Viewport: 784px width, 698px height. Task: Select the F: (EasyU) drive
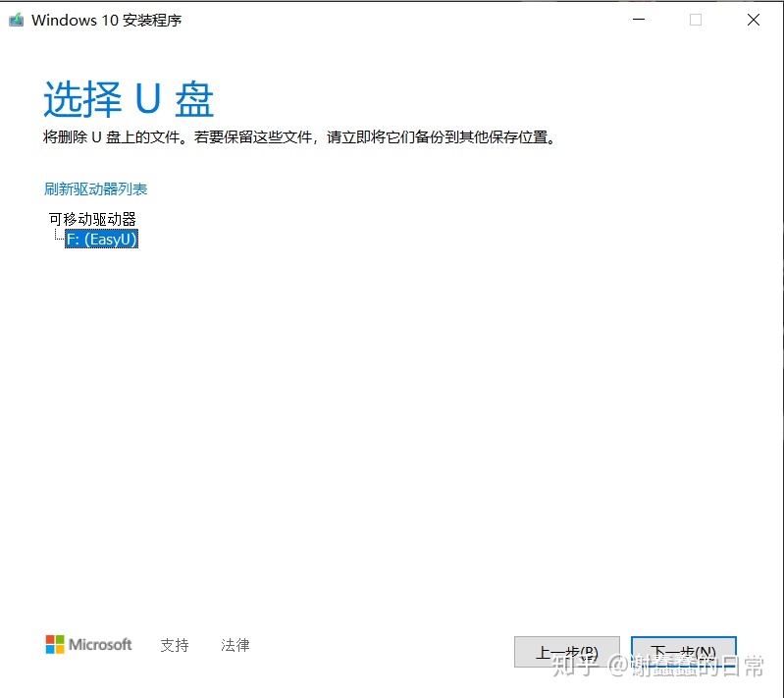click(101, 240)
